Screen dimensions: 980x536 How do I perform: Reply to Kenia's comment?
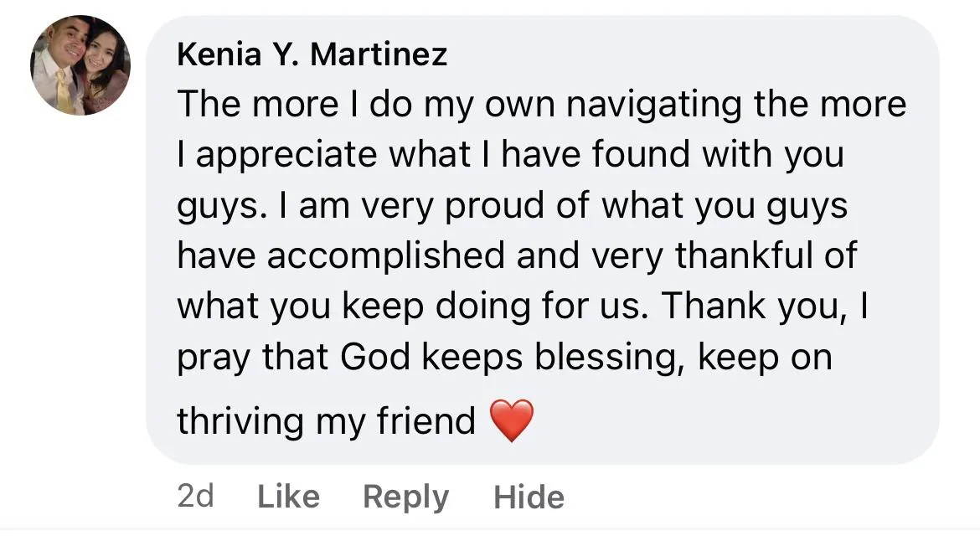[x=405, y=497]
